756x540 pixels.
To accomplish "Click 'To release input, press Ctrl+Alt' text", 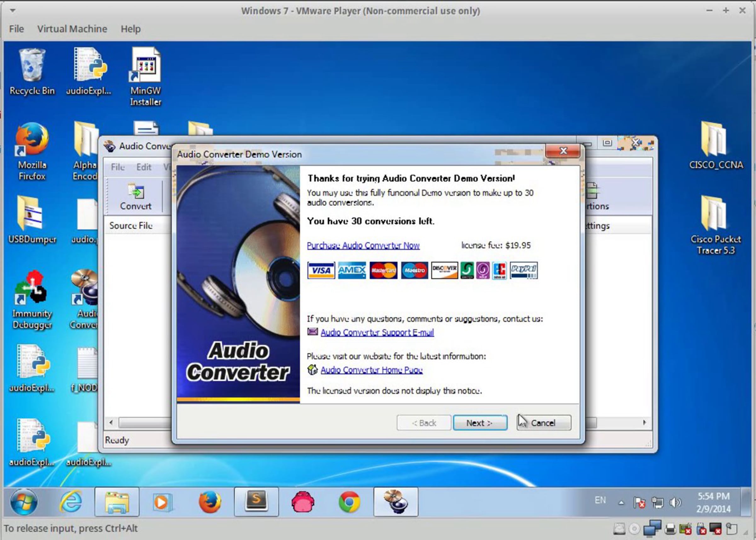I will click(71, 528).
